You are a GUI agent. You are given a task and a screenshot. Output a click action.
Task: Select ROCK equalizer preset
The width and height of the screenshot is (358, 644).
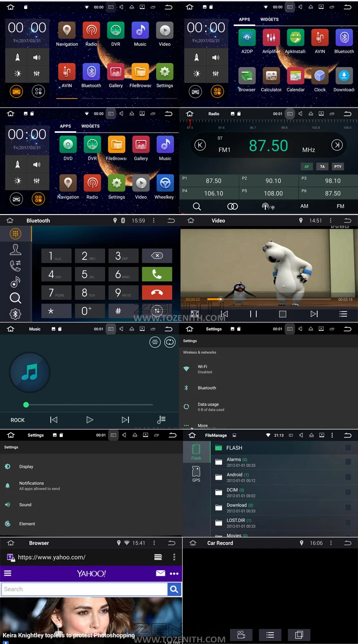[17, 420]
